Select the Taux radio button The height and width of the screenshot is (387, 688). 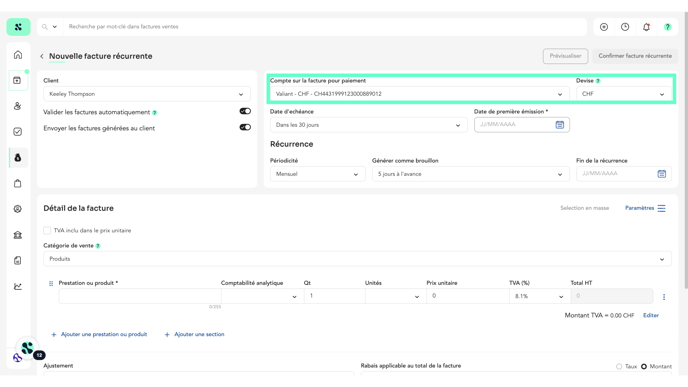tap(619, 366)
